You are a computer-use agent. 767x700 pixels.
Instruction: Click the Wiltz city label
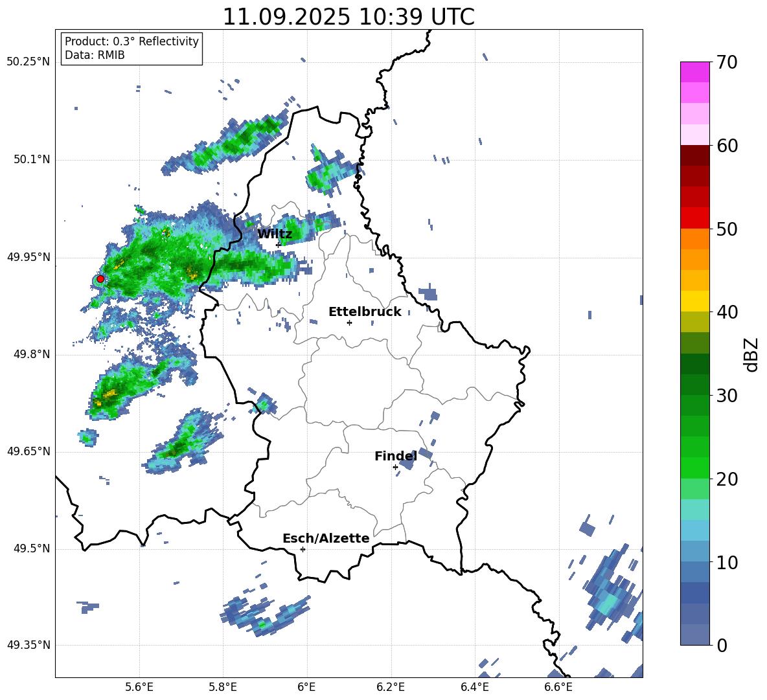[275, 234]
